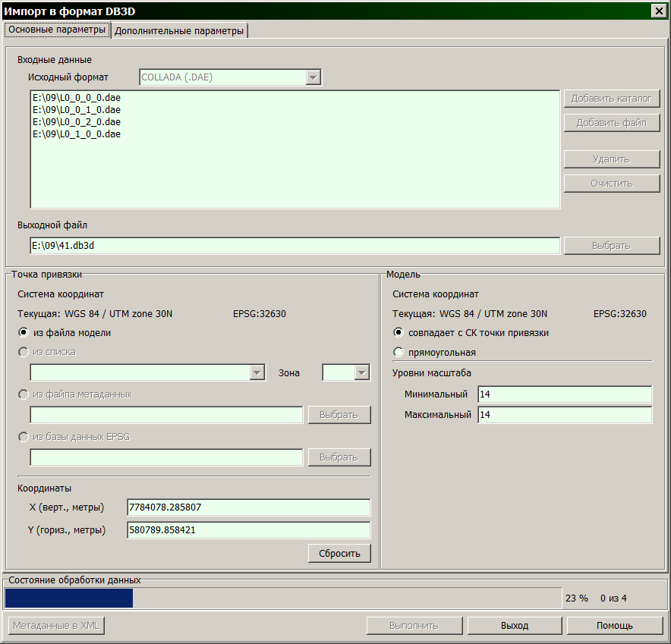The image size is (671, 644).
Task: Click the data processing progress bar
Action: click(x=281, y=598)
